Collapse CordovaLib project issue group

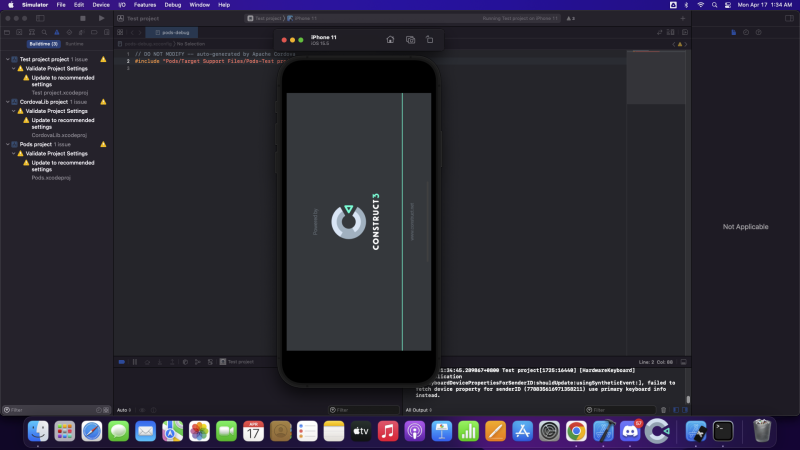pos(8,102)
